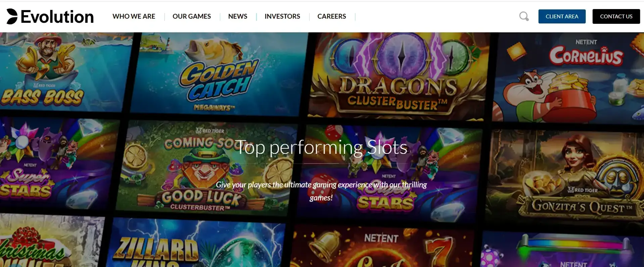The width and height of the screenshot is (644, 267).
Task: Open the Investors menu item
Action: coord(282,16)
